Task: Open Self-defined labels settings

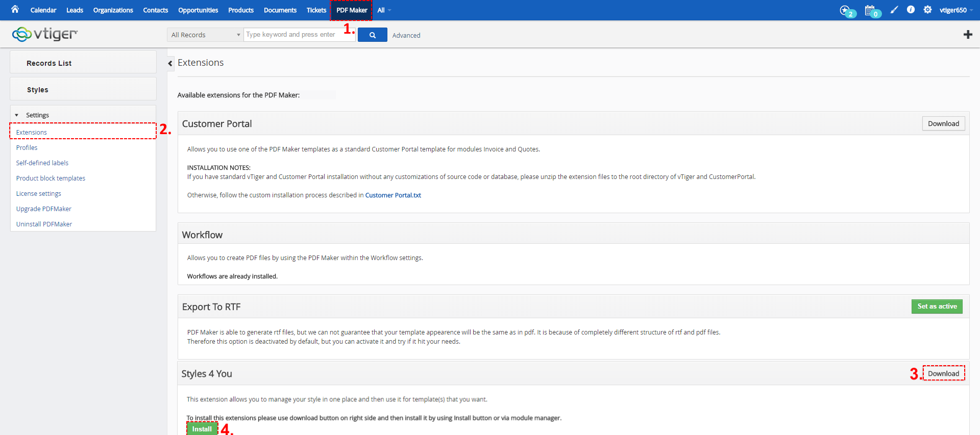Action: point(42,163)
